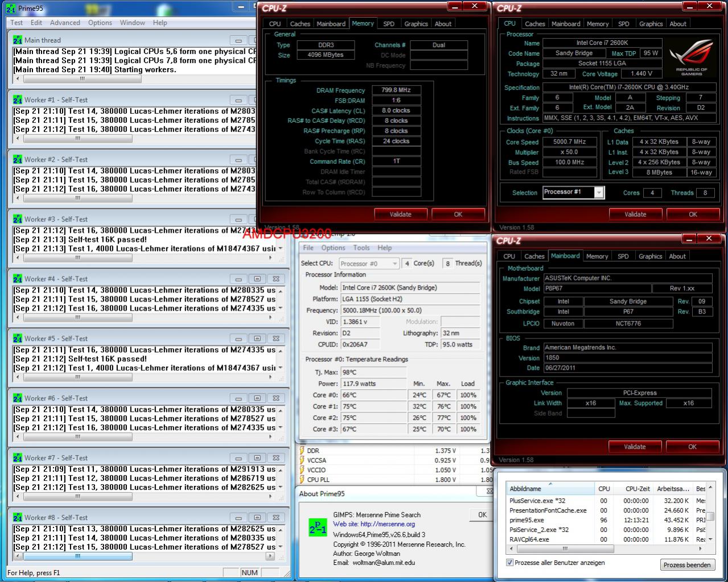Click DRAM Frequency value 799.8 MHz
The height and width of the screenshot is (582, 728).
(x=396, y=90)
